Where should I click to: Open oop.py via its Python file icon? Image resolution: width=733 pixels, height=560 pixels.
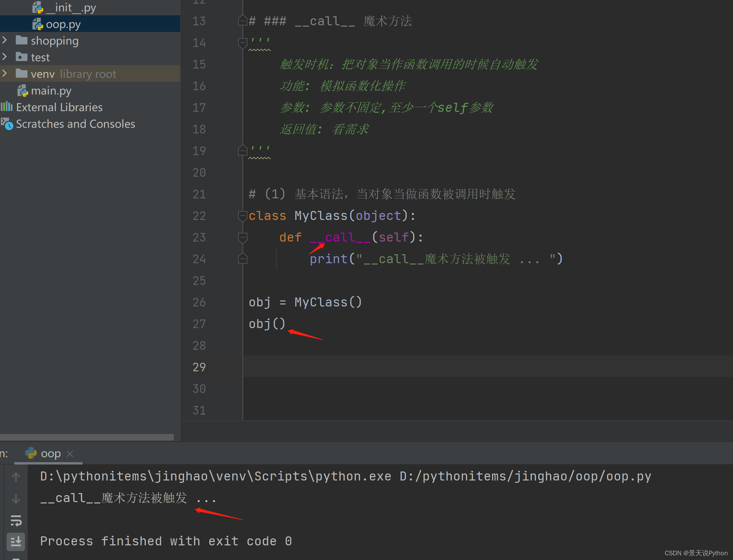pos(38,24)
